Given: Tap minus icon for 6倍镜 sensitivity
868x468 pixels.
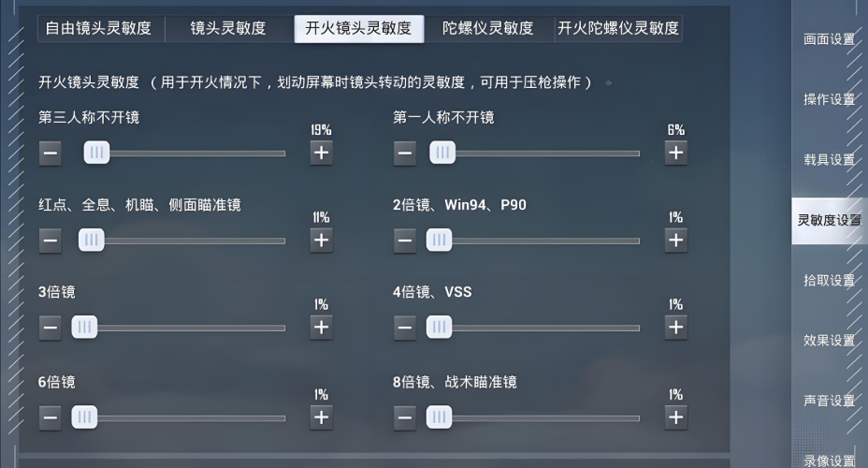Looking at the screenshot, I should click(51, 417).
